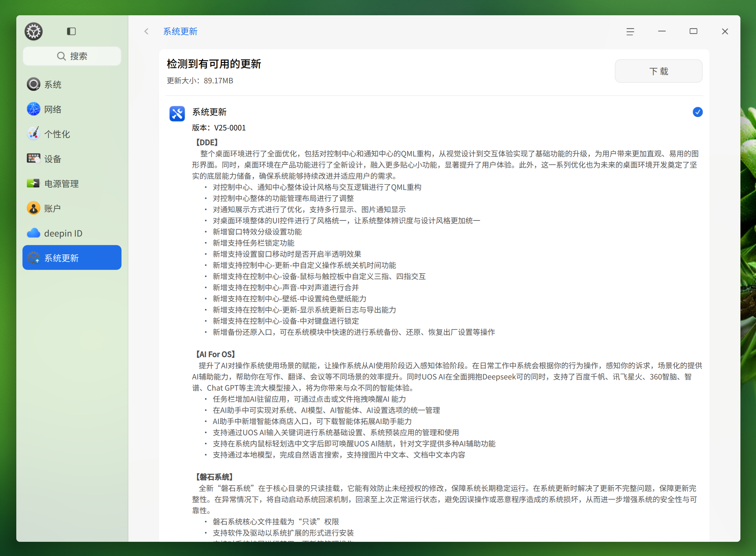
Task: Click the 账户 sidebar label
Action: 53,208
